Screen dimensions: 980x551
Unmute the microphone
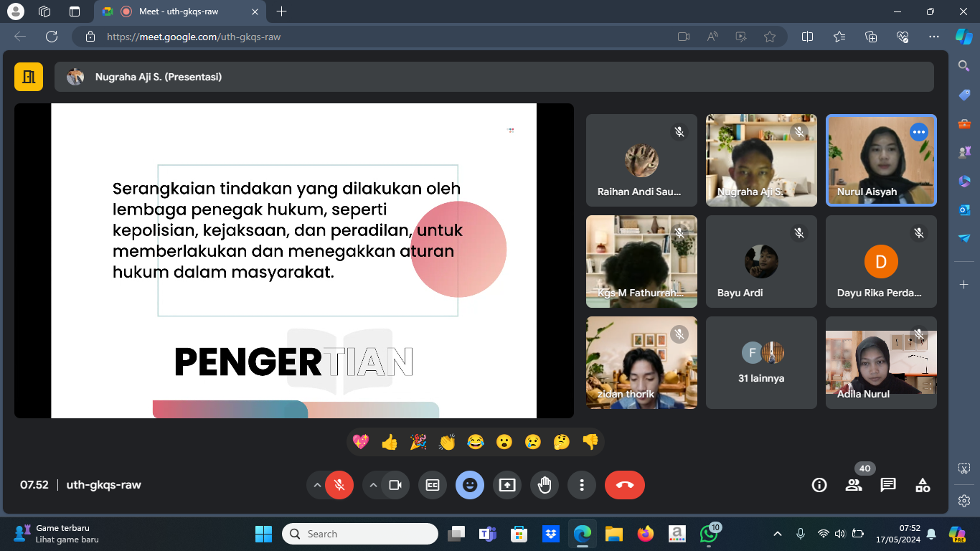coord(339,485)
